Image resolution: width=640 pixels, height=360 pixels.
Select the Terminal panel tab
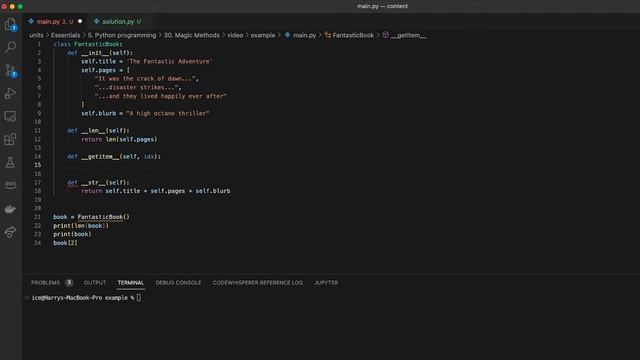pyautogui.click(x=131, y=282)
